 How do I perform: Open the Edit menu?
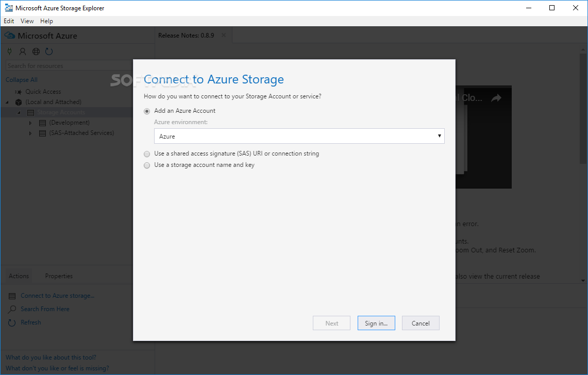(x=9, y=21)
